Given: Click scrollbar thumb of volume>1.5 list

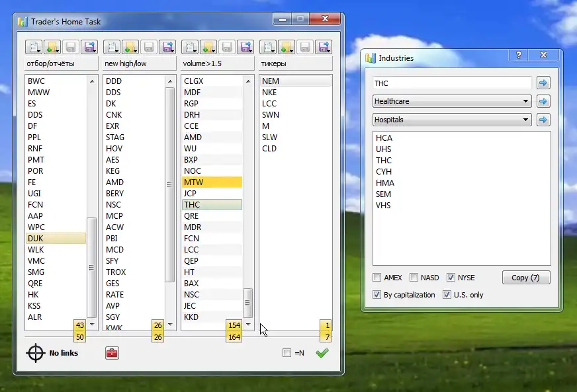Looking at the screenshot, I should tap(247, 303).
